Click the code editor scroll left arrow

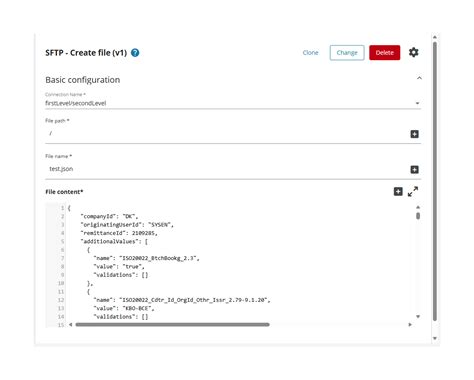(x=71, y=324)
